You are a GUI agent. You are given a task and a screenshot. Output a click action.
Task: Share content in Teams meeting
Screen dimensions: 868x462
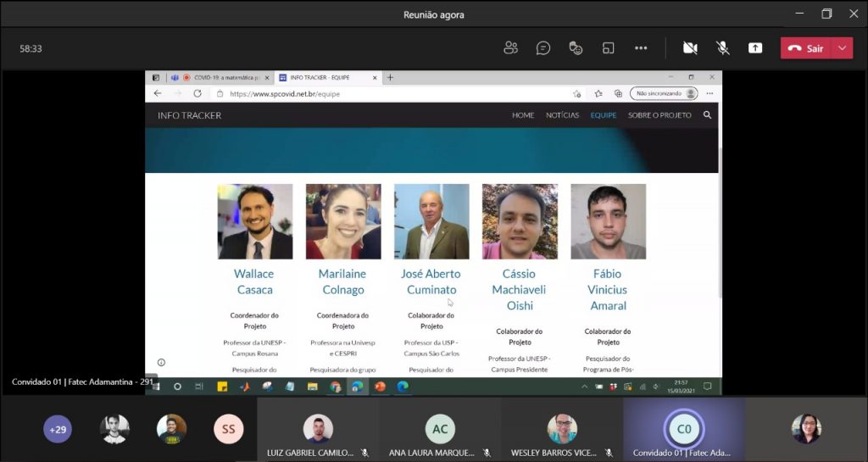point(755,48)
